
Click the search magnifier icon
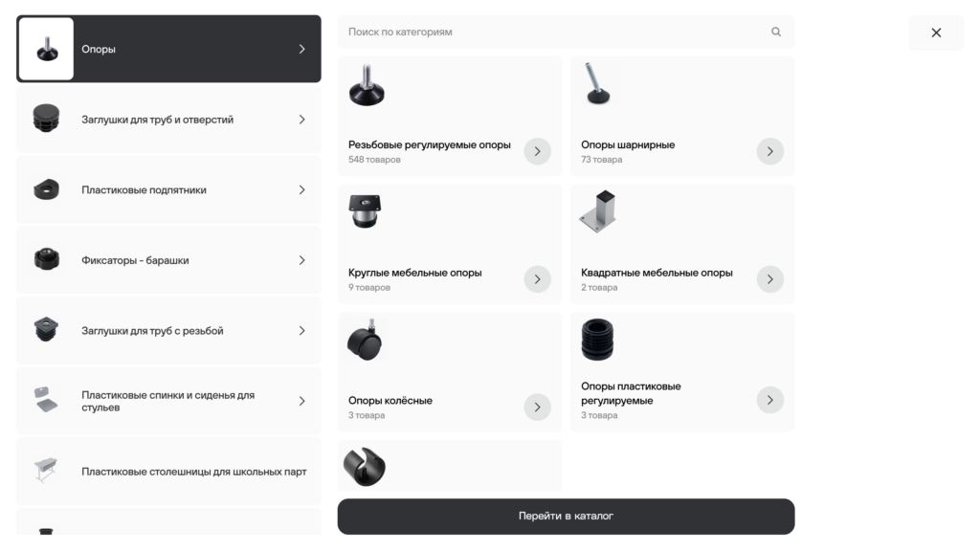click(x=775, y=32)
